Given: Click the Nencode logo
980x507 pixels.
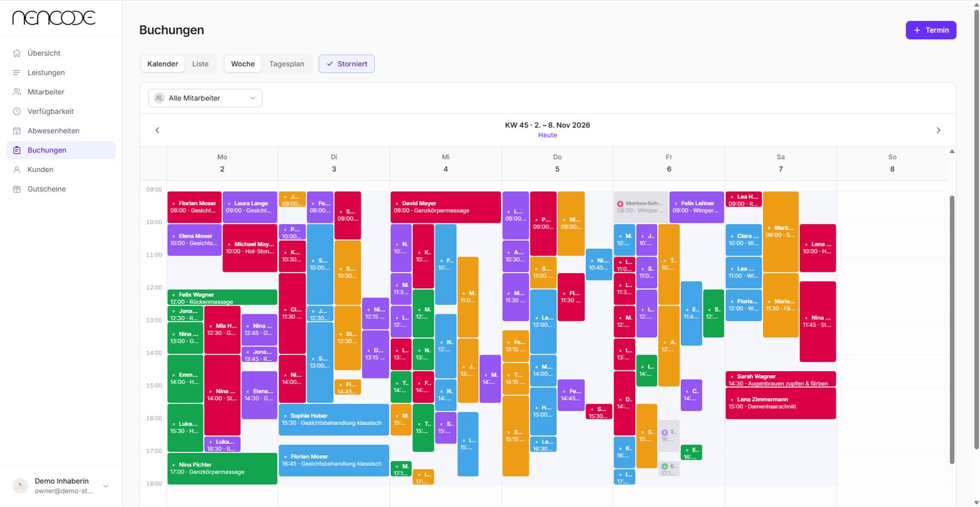Looking at the screenshot, I should click(54, 18).
